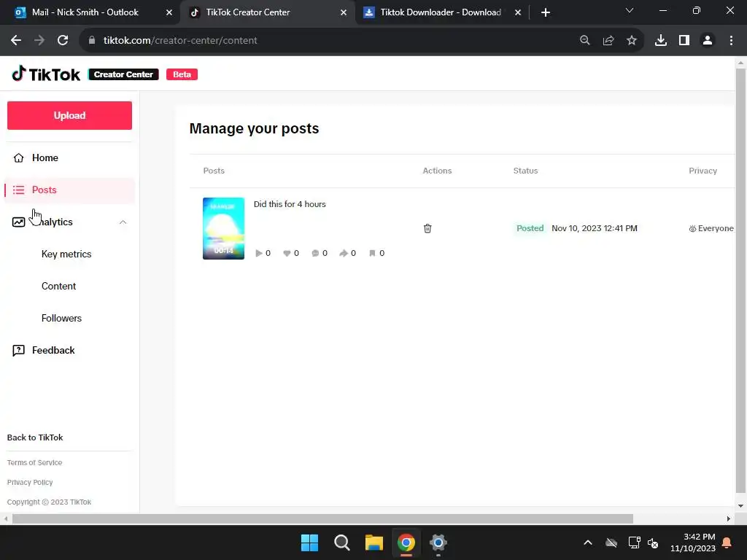Click the post title 'Did this for 4 hours'

tap(290, 204)
